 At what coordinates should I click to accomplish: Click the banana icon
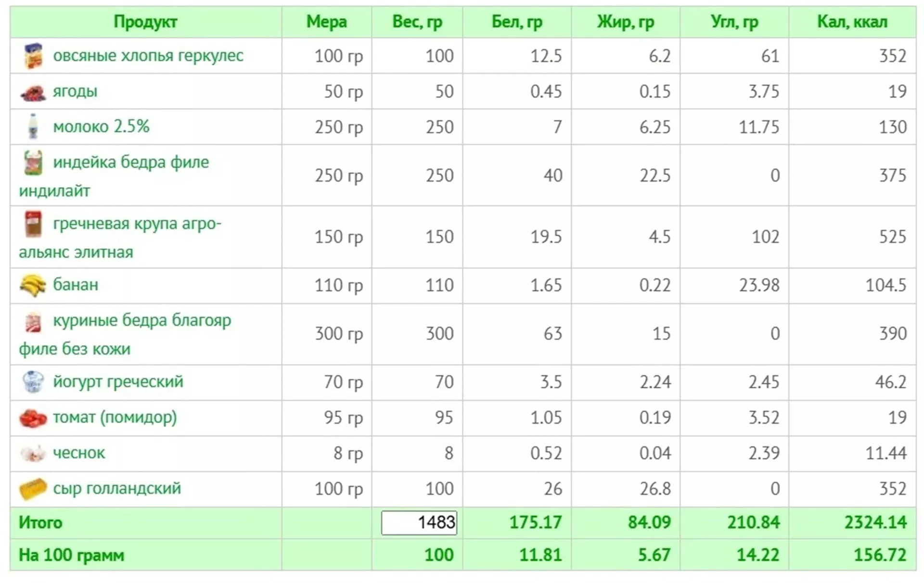click(x=33, y=285)
